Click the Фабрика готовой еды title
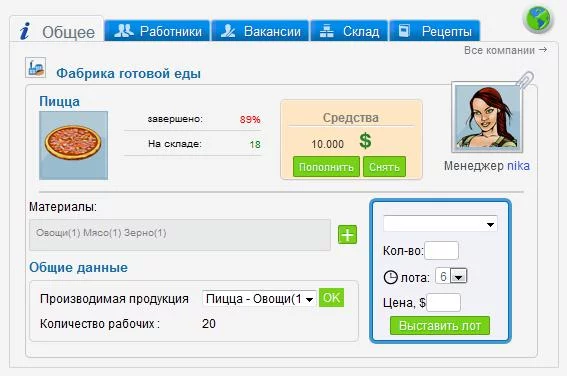Image resolution: width=567 pixels, height=376 pixels. pos(128,73)
